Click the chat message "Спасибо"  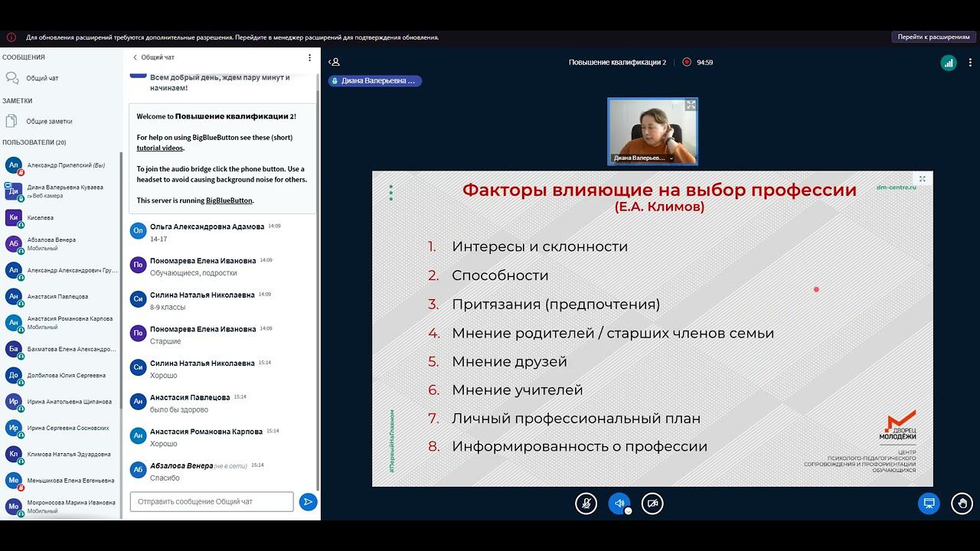click(165, 478)
